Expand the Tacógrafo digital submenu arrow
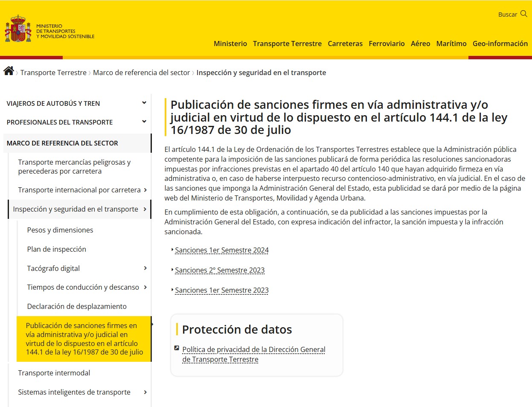This screenshot has height=407, width=532. coord(145,268)
